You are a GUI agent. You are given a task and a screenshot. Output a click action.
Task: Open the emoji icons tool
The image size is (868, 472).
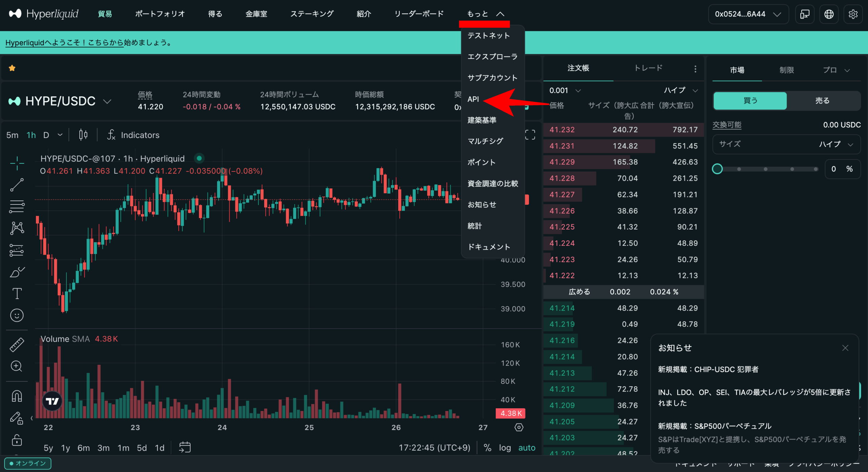[17, 315]
